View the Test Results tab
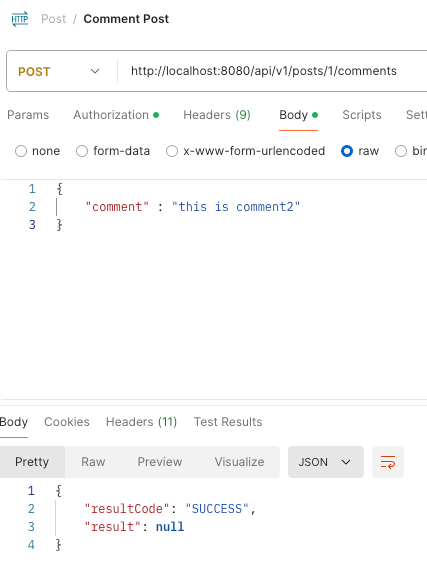 tap(228, 422)
